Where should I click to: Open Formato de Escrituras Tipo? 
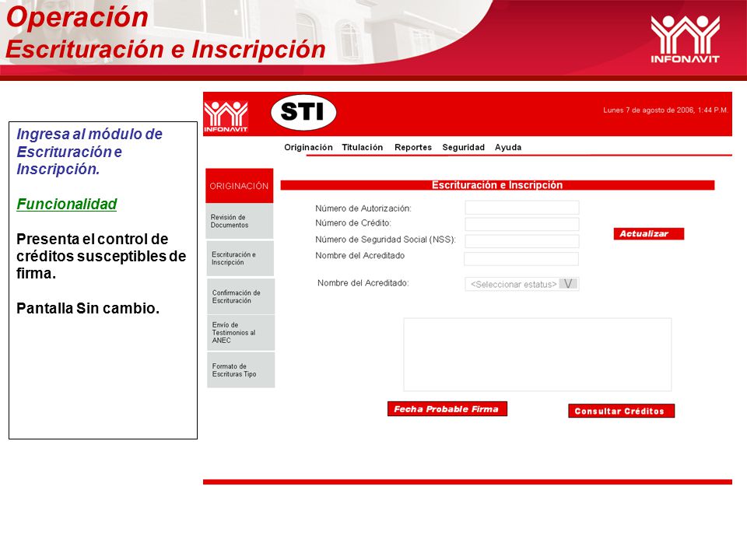pos(240,370)
